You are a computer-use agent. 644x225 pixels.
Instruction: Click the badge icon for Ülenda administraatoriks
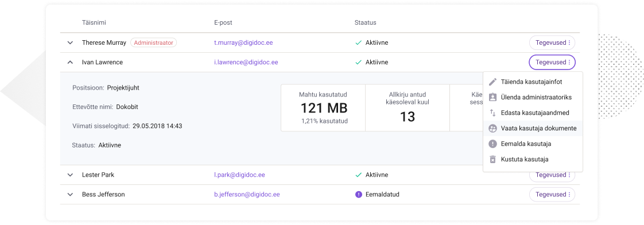click(493, 98)
